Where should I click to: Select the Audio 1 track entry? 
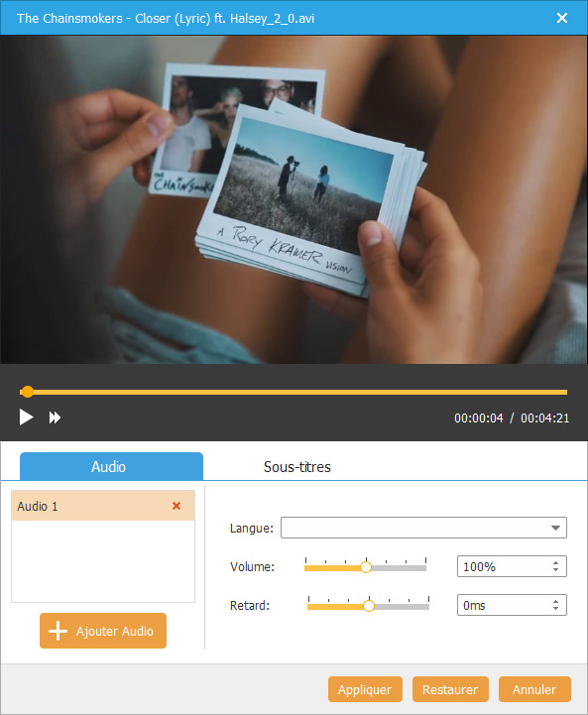(103, 506)
